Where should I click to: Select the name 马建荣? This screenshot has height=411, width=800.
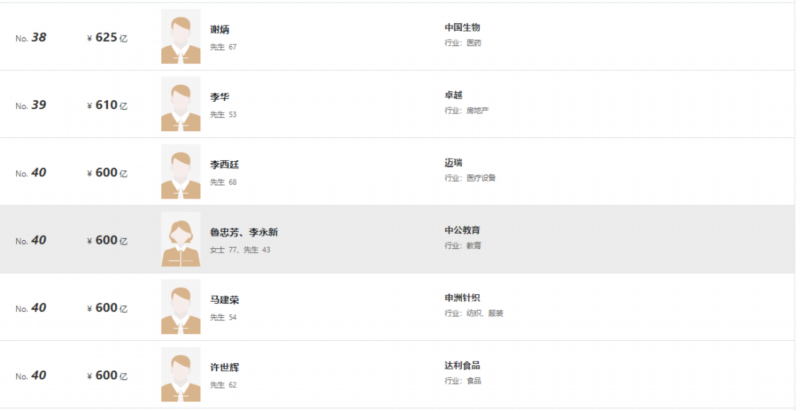(224, 300)
